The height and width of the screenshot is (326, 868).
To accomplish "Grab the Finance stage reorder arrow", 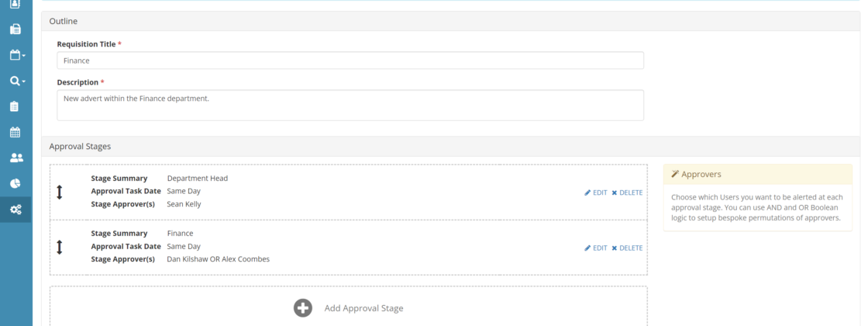I will coord(60,247).
